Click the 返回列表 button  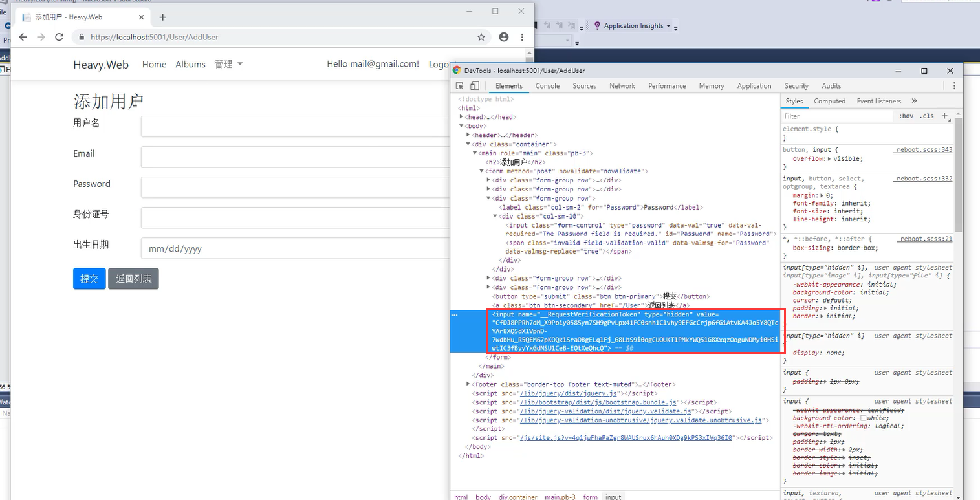coord(133,279)
